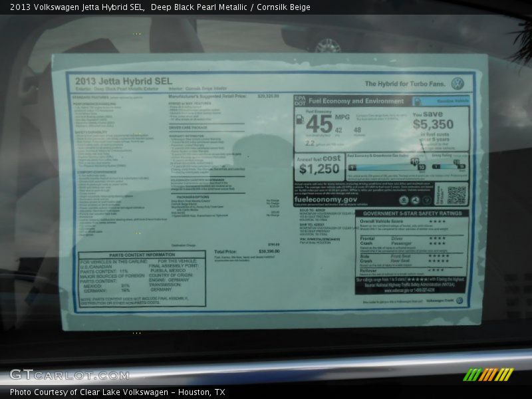The height and width of the screenshot is (399, 532).
Task: Click the QR code on the fuel label
Action: coord(456,194)
